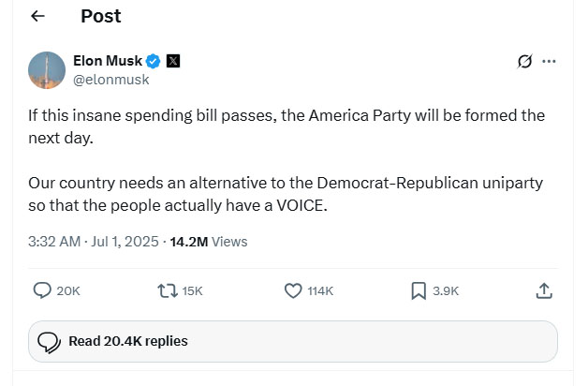Click the Elon Musk display name
This screenshot has width=588, height=386.
(108, 62)
